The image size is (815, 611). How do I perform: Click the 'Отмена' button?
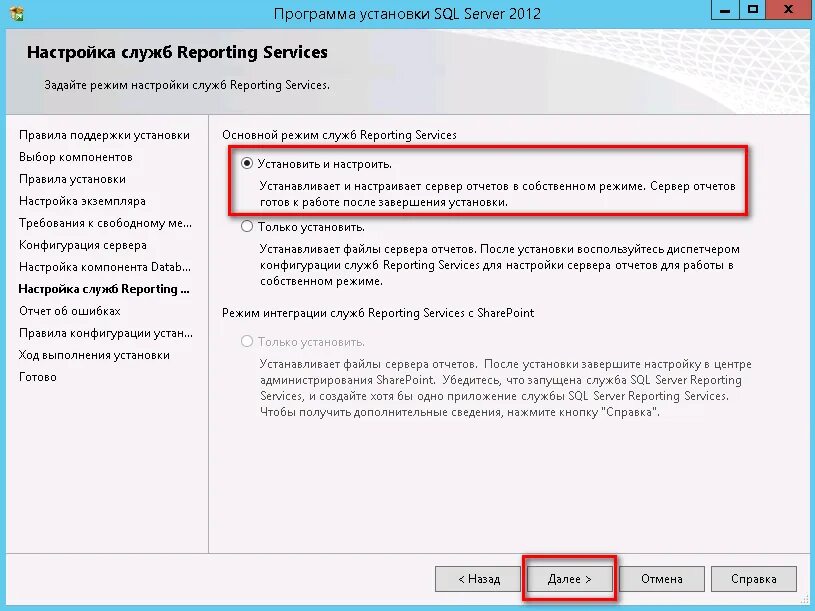tap(661, 579)
